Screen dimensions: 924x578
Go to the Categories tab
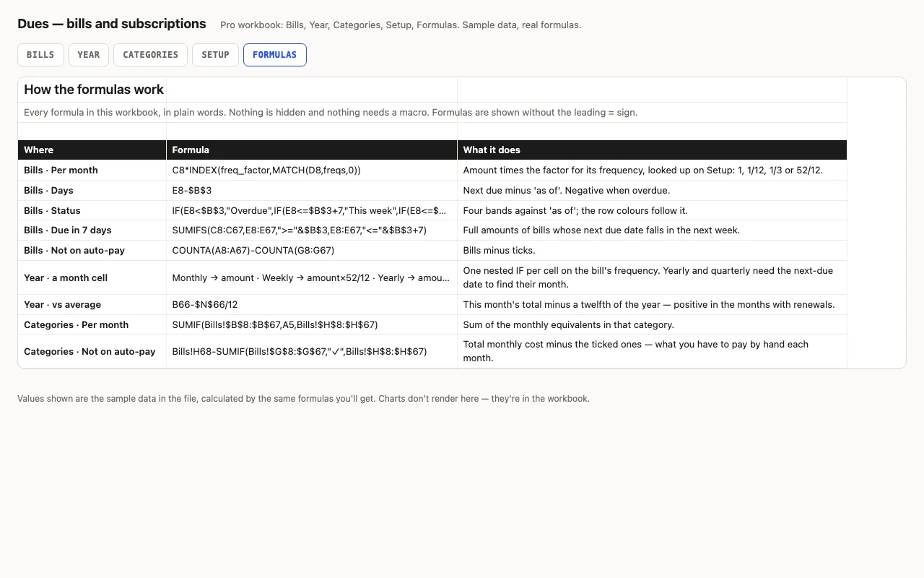pos(150,55)
